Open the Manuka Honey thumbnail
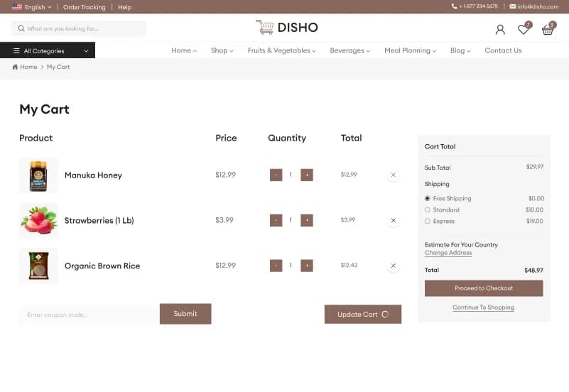The image size is (569, 392). pyautogui.click(x=38, y=175)
